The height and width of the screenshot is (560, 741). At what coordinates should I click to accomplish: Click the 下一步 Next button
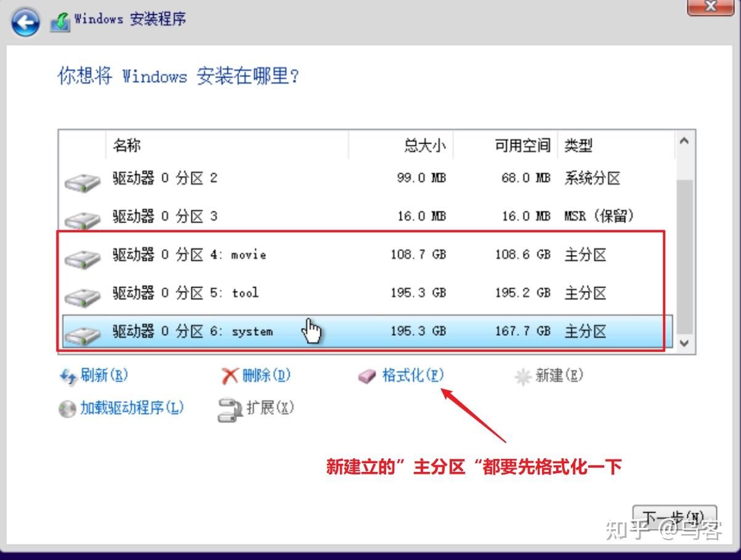(x=675, y=517)
